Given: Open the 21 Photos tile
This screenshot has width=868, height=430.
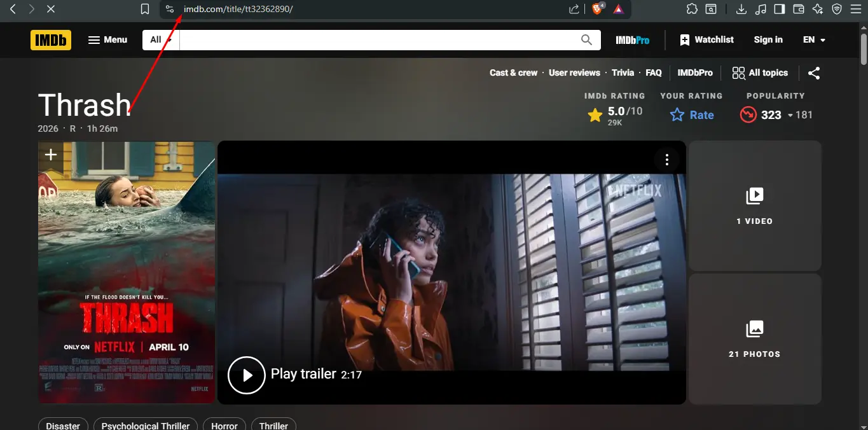Looking at the screenshot, I should (x=755, y=339).
